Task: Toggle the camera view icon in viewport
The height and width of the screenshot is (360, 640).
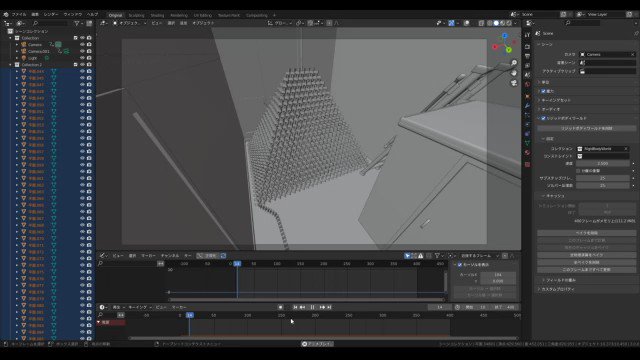Action: coord(514,83)
